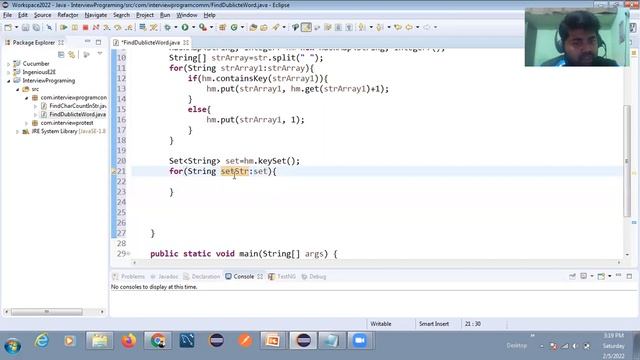
Task: Click the Suspend debug icon
Action: (x=75, y=27)
